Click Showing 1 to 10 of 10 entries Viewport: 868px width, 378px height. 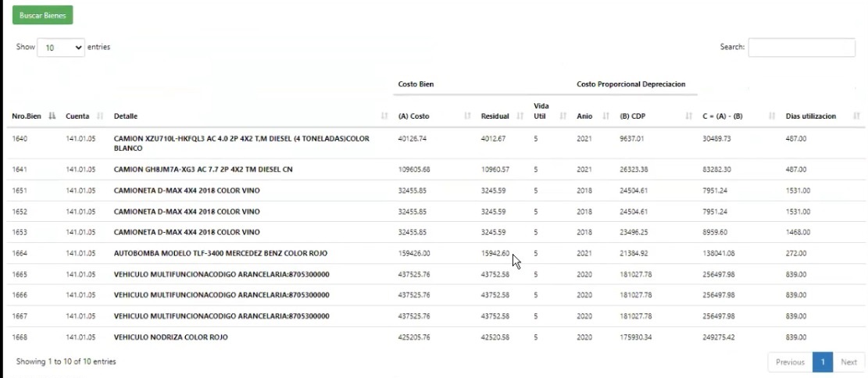[66, 362]
